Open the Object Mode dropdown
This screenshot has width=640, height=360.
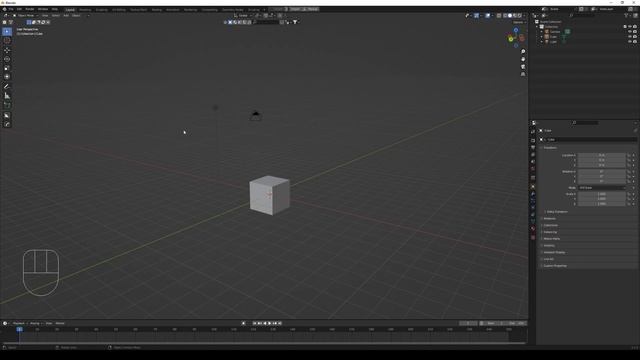[26, 16]
